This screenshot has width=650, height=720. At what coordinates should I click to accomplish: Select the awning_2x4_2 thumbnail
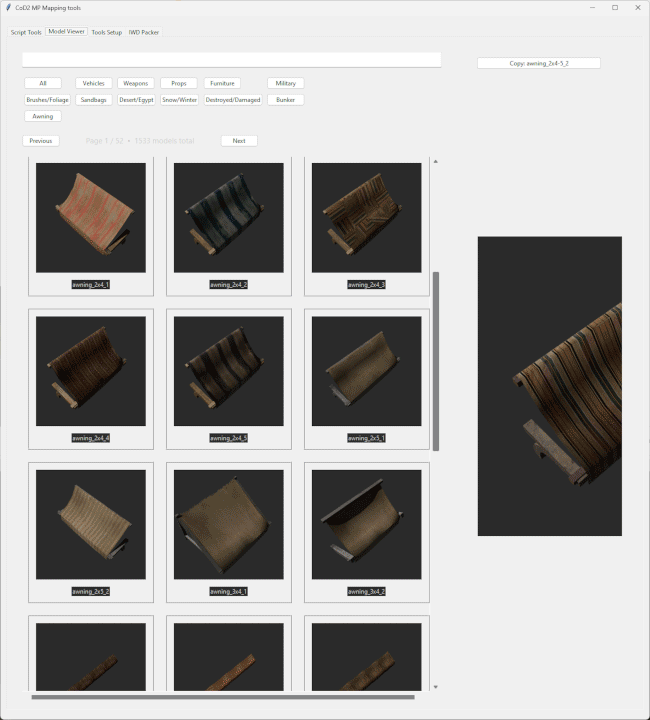(x=229, y=218)
